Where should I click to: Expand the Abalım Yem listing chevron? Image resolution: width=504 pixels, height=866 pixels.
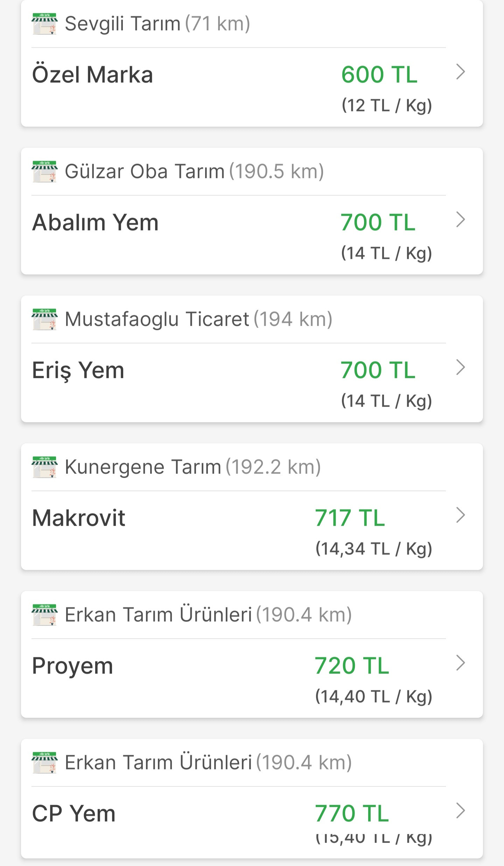(461, 220)
